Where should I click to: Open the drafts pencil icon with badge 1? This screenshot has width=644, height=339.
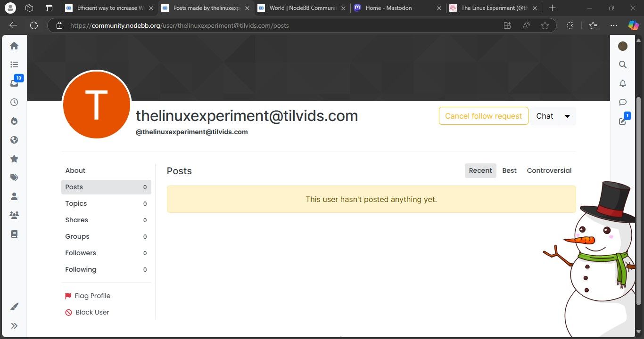(x=623, y=121)
